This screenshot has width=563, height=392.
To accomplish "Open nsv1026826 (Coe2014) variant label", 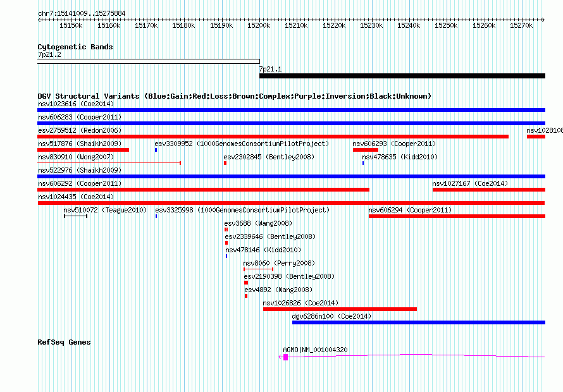I will (300, 303).
